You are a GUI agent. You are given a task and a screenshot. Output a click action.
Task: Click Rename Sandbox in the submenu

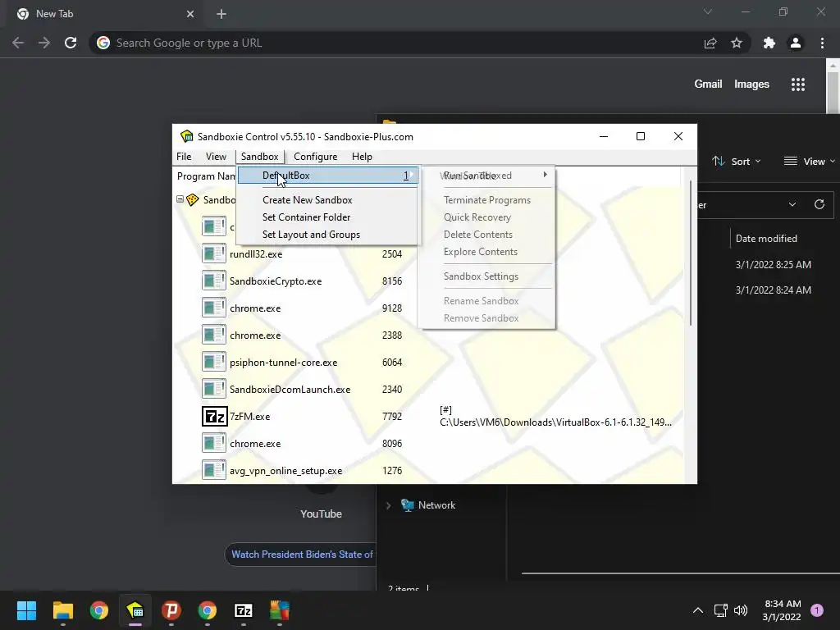click(x=481, y=301)
